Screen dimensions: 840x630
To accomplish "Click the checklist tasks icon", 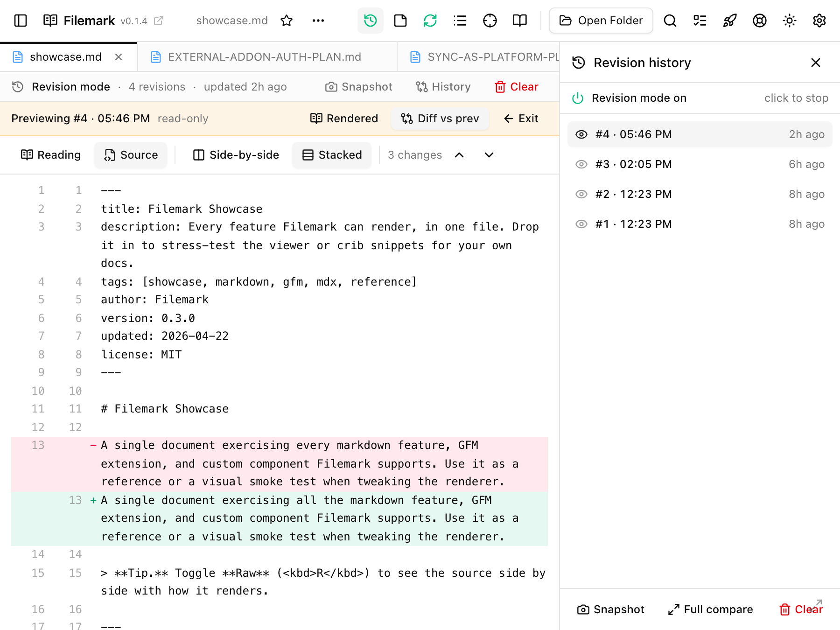I will click(x=700, y=21).
